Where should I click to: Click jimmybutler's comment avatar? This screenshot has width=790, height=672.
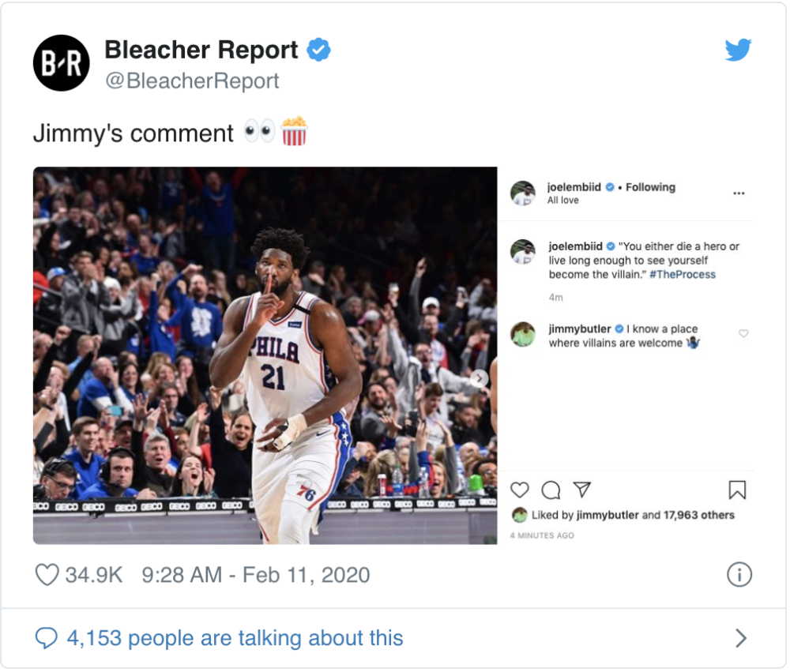523,335
